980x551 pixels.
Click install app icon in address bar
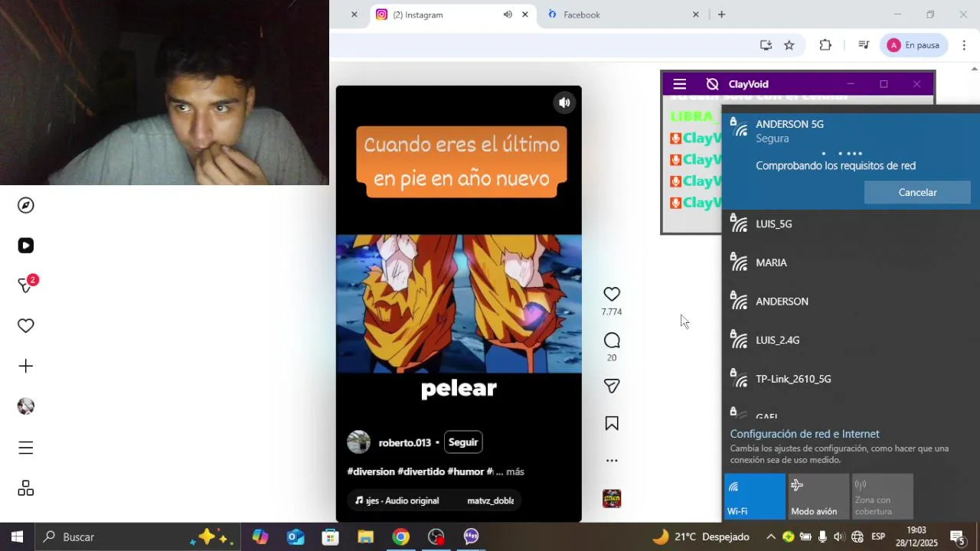click(x=766, y=45)
